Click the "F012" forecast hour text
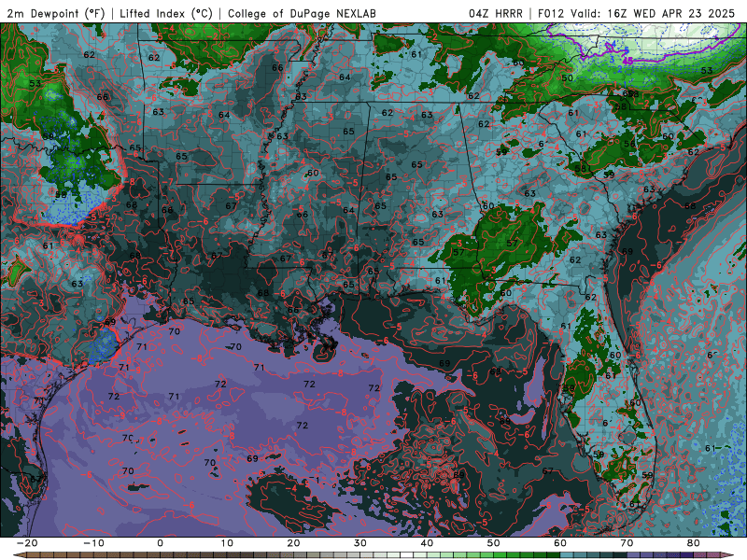This screenshot has width=747, height=560. tap(551, 13)
